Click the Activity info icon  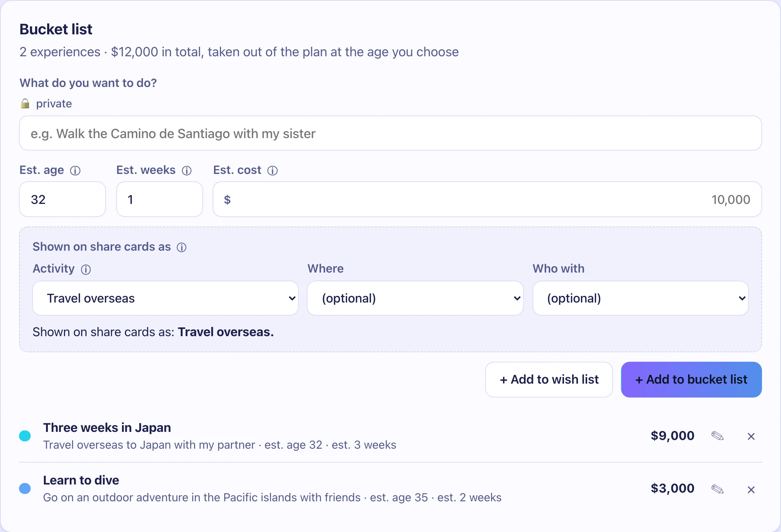(86, 270)
